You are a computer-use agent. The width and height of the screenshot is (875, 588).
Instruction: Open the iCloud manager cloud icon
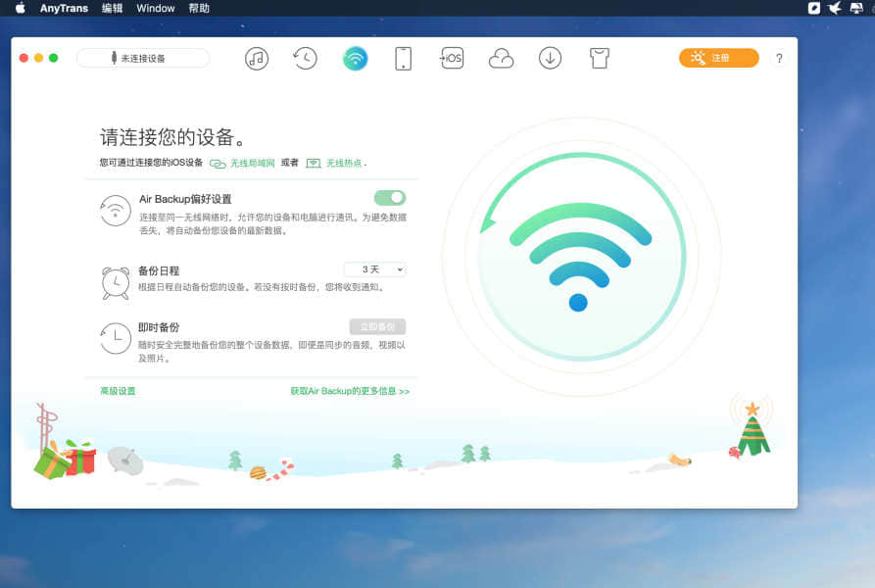tap(501, 58)
